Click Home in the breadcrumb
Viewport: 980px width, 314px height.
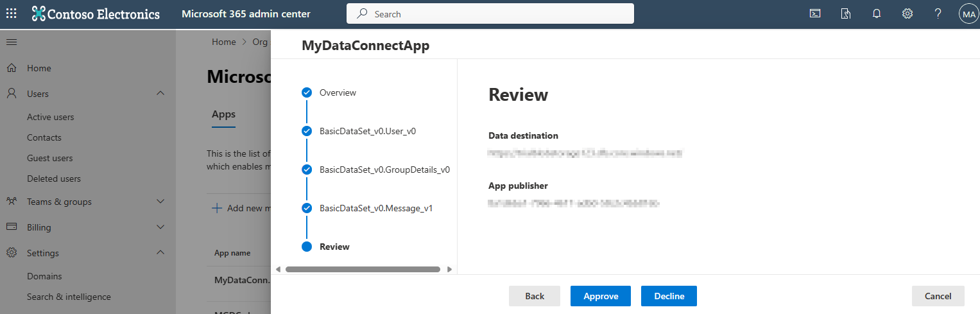[x=224, y=42]
